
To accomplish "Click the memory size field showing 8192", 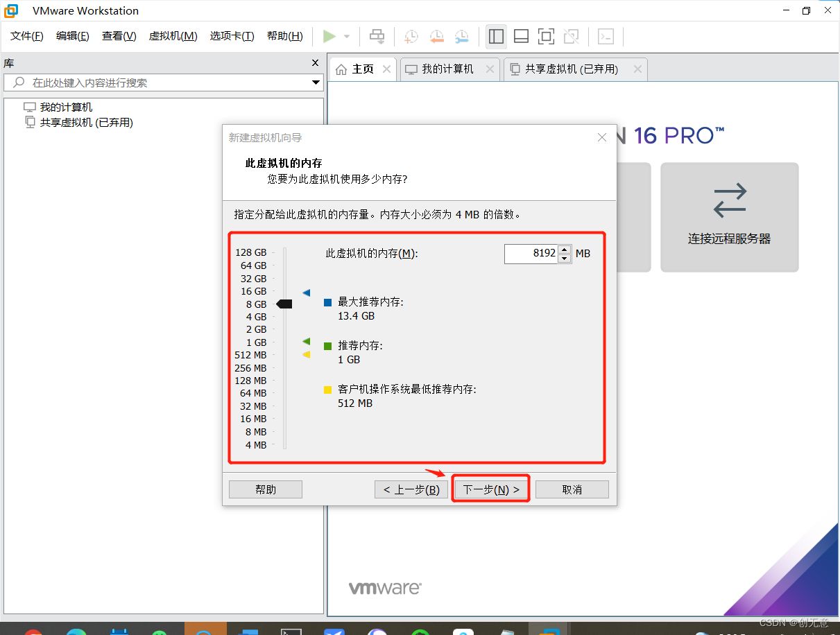I will [x=531, y=254].
